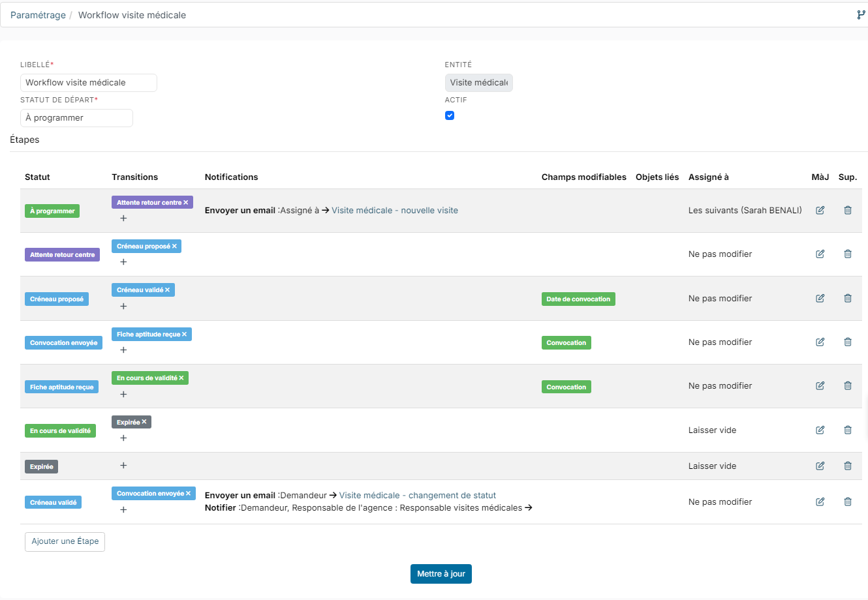Image resolution: width=868 pixels, height=600 pixels.
Task: Uncheck the Actif checkbox
Action: tap(450, 115)
